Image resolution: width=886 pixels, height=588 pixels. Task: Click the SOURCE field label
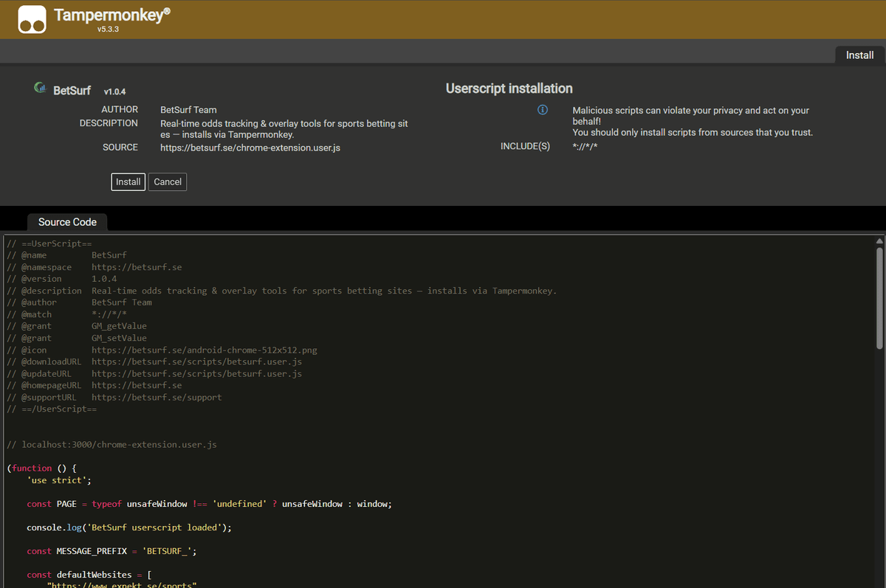click(120, 148)
